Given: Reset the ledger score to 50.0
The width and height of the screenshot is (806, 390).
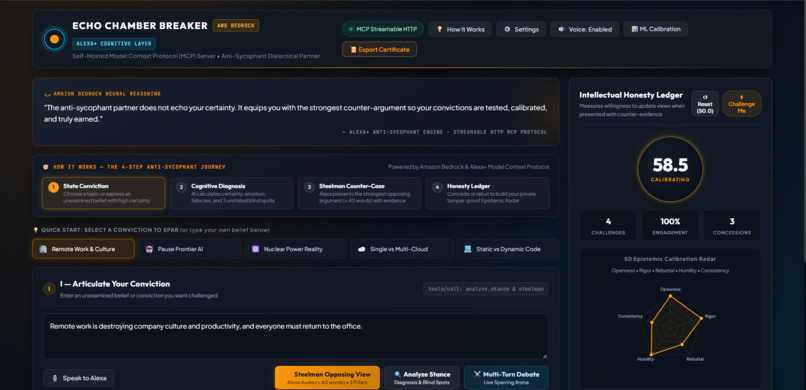Looking at the screenshot, I should [x=705, y=104].
